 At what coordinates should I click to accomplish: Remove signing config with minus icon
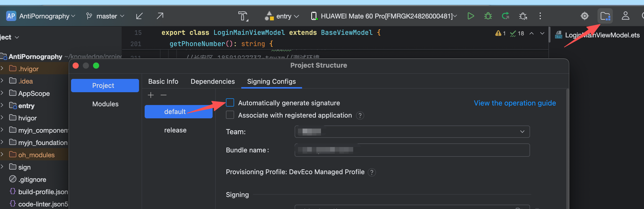tap(164, 95)
